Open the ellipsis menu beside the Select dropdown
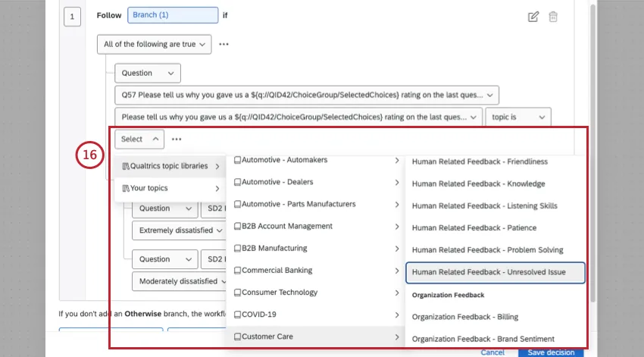 tap(177, 139)
